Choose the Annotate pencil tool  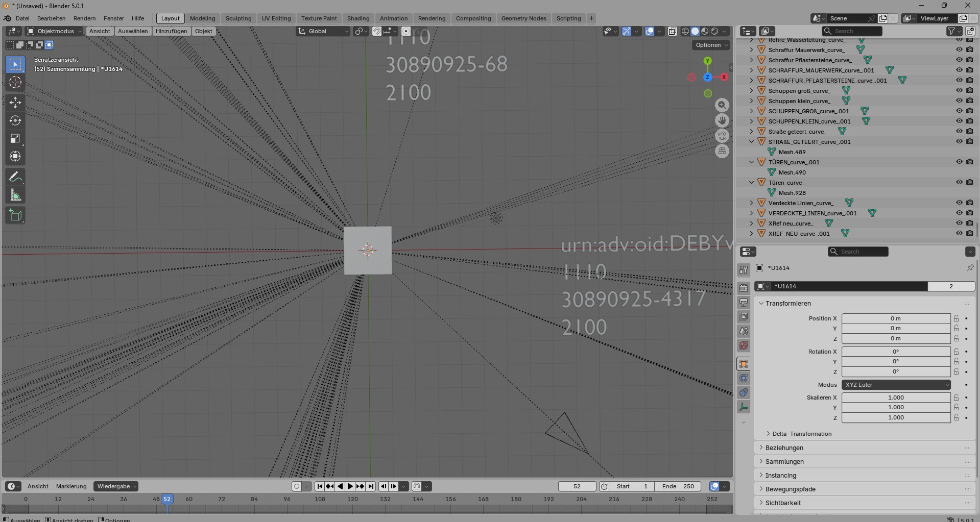point(15,177)
